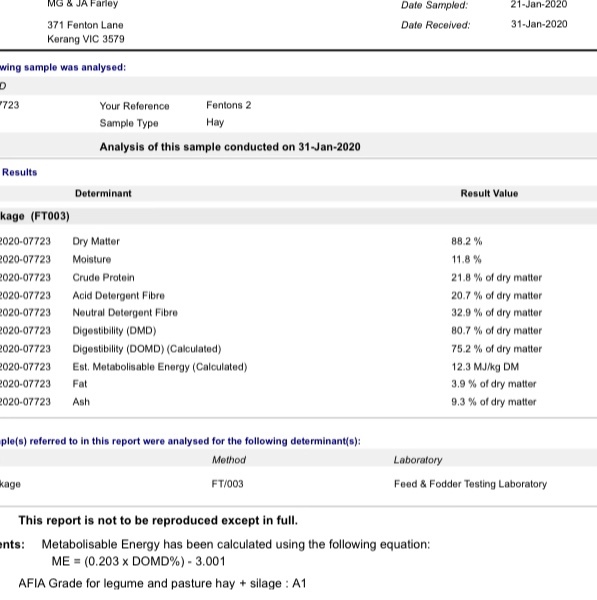Select the Digestibility (DOMD) (Calculated) value
This screenshot has height=600, width=597.
pos(496,349)
